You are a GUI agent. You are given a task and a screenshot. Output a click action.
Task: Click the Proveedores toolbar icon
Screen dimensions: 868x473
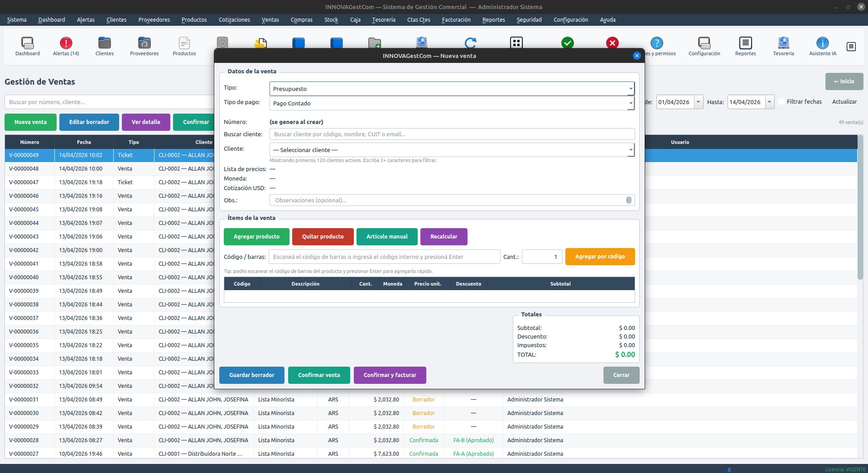(144, 46)
